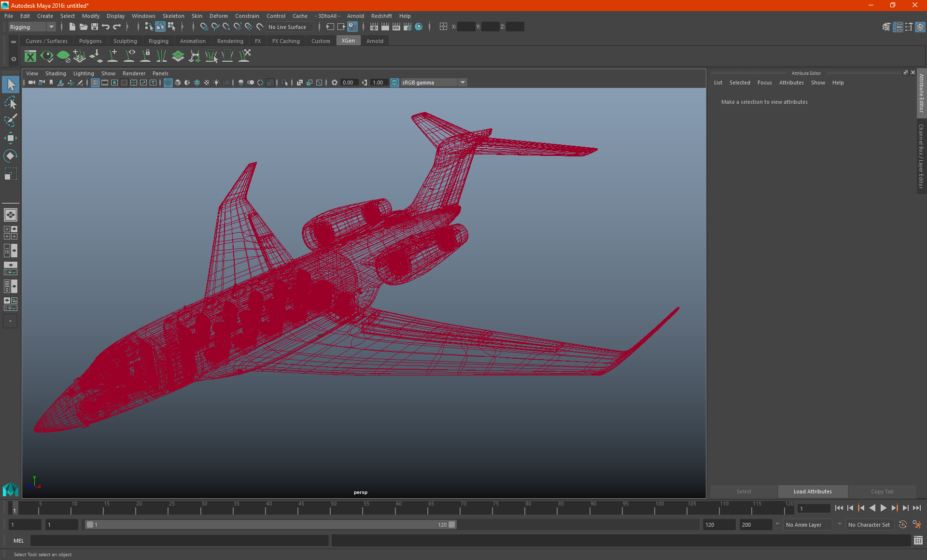Click the playback end time field 120
The height and width of the screenshot is (560, 927).
tap(719, 525)
